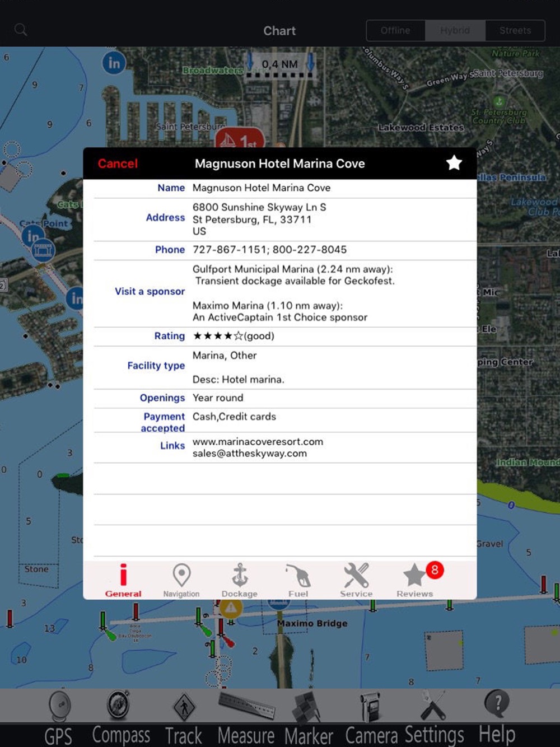Screen dimensions: 560x747
Task: Tap the red 1st choice marina marker
Action: pyautogui.click(x=239, y=139)
